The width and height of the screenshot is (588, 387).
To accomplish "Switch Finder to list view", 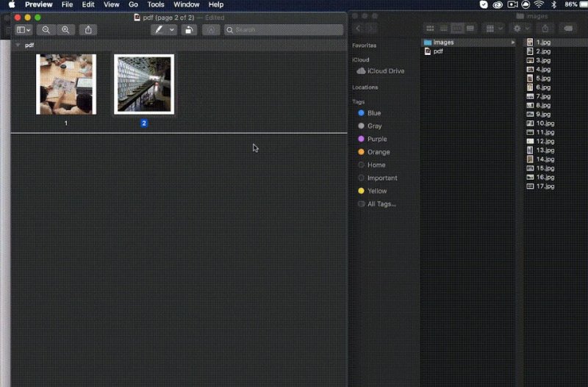I will pyautogui.click(x=444, y=28).
